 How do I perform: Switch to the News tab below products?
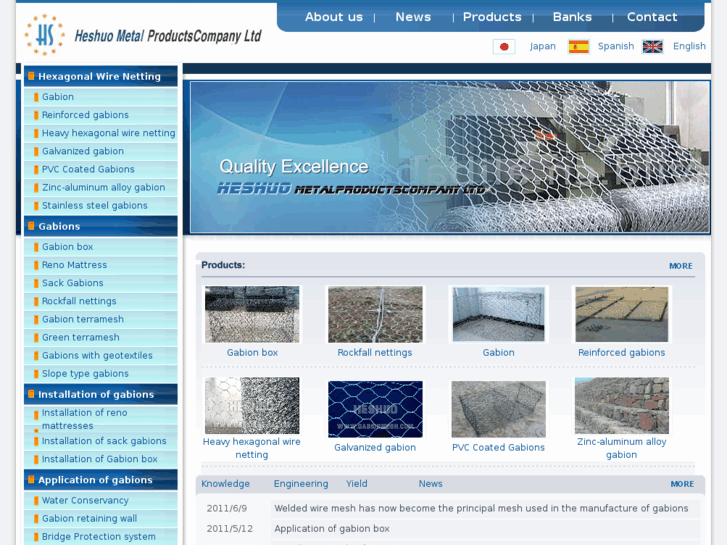[430, 484]
